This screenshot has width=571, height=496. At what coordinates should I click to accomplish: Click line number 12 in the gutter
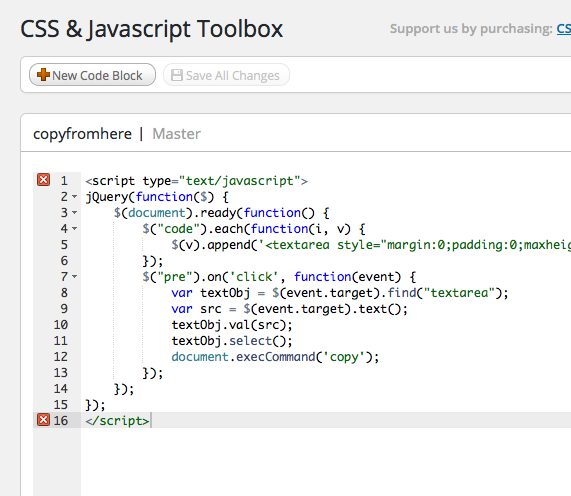(x=60, y=357)
